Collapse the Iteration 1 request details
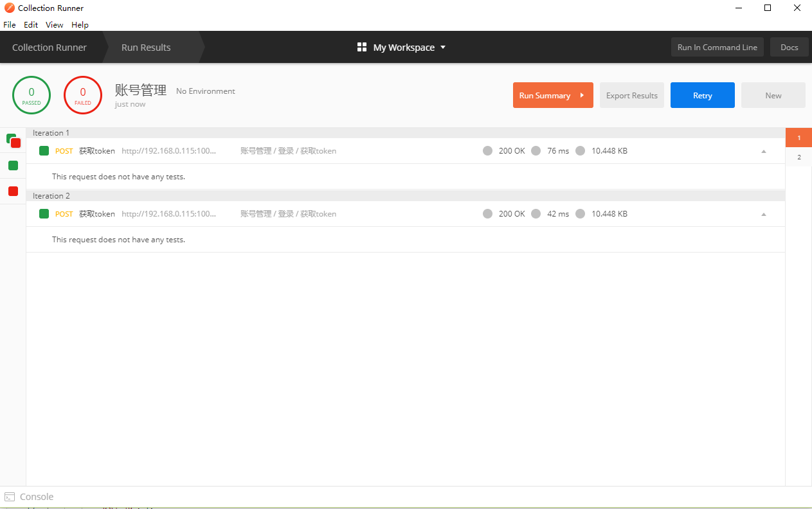Screen dimensions: 812x509 [764, 151]
